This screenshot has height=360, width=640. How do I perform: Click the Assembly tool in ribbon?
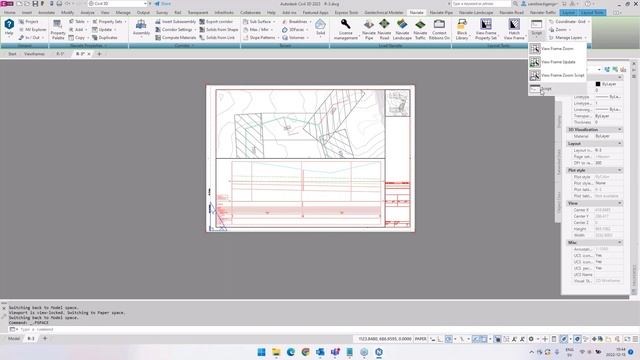141,28
